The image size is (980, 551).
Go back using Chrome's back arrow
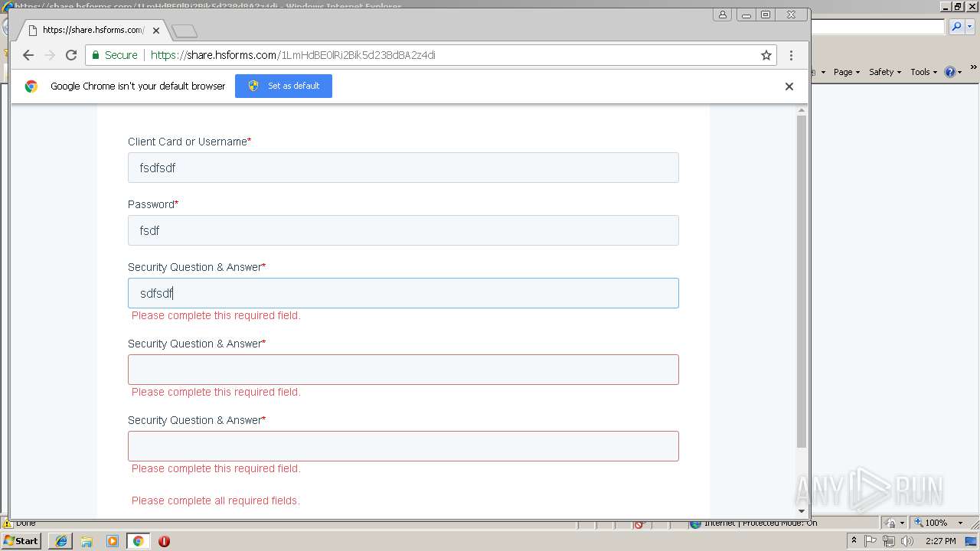pyautogui.click(x=28, y=55)
